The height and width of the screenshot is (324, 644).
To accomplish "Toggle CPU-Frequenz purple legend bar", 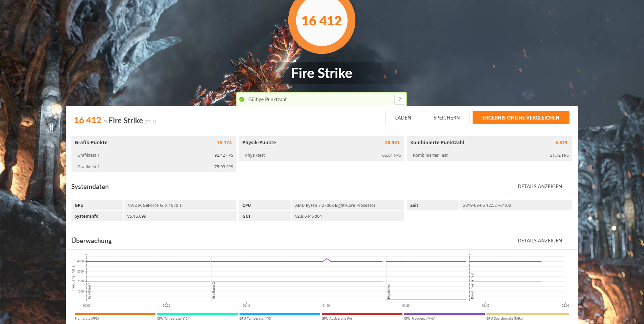I will point(444,314).
